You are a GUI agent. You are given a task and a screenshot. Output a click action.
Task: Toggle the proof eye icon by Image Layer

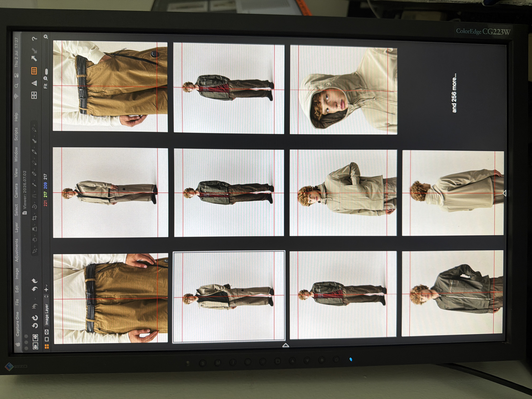tap(47, 332)
